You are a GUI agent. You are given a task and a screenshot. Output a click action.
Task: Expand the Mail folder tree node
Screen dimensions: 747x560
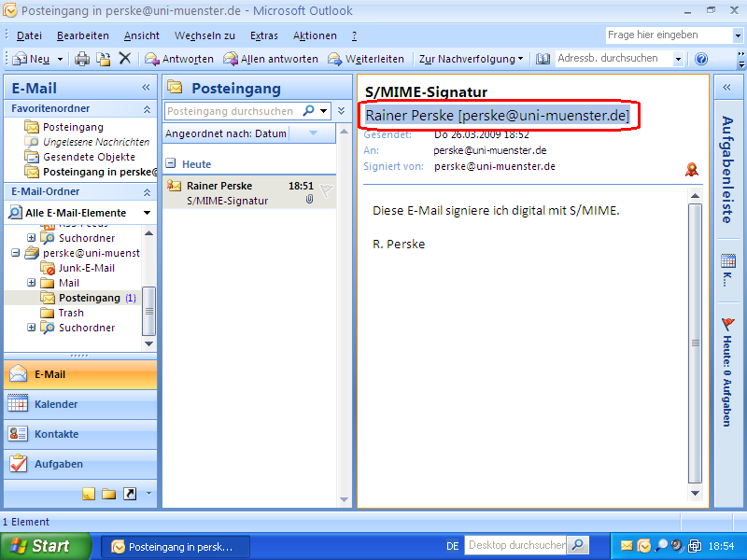(x=32, y=282)
